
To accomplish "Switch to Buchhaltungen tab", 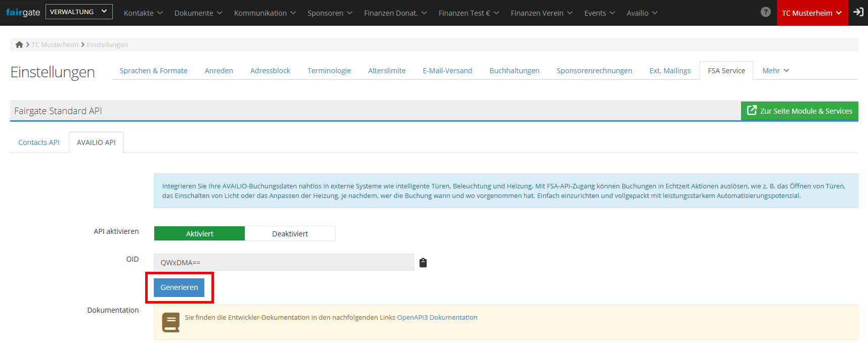I will tap(514, 71).
